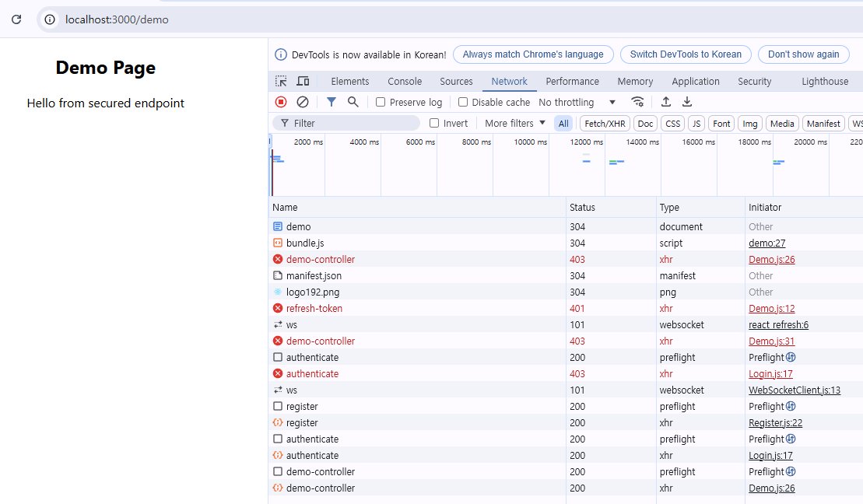863x504 pixels.
Task: Filter requests by Media type
Action: point(782,123)
